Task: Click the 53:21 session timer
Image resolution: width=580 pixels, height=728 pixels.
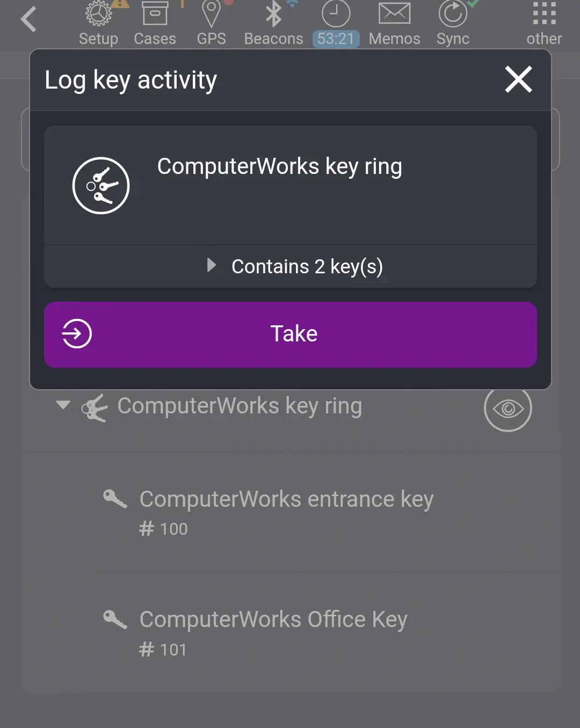Action: pyautogui.click(x=336, y=39)
